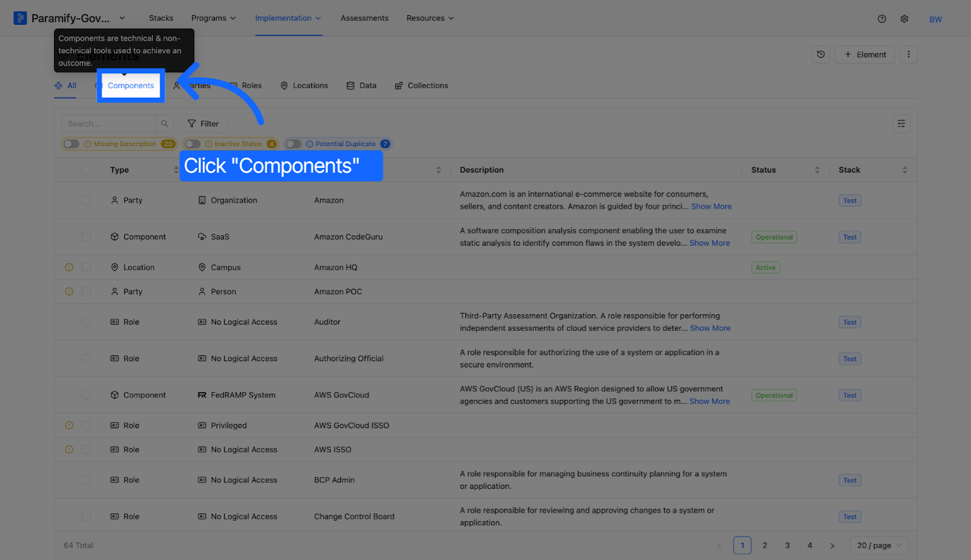Open the 20 / page size dropdown
971x560 pixels.
pos(879,545)
